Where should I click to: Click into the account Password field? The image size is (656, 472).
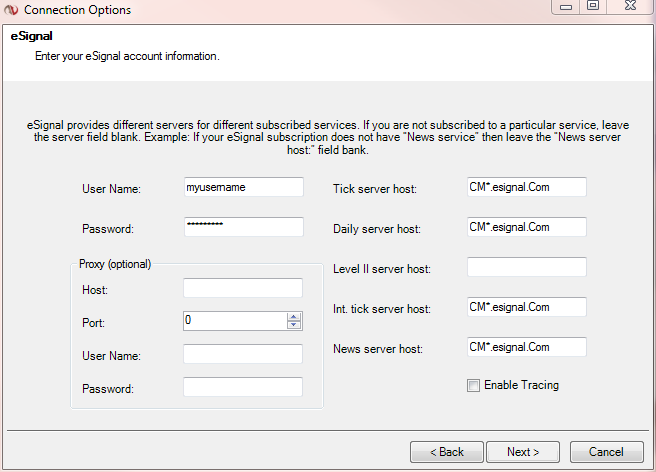pos(243,227)
